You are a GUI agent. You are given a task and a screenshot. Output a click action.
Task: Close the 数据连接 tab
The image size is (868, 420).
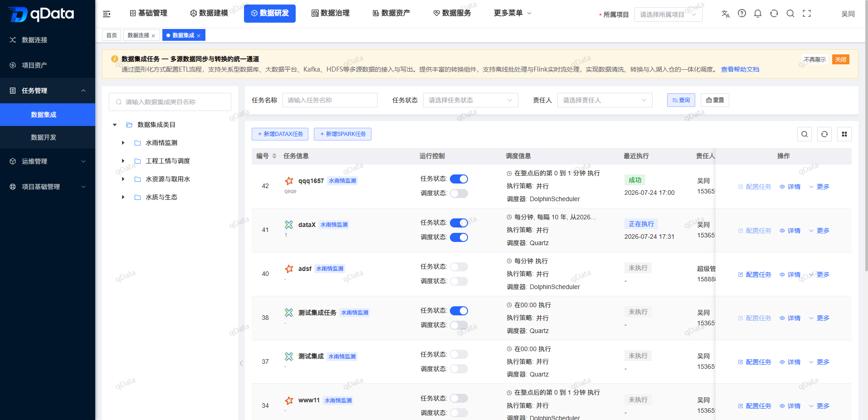pyautogui.click(x=153, y=36)
